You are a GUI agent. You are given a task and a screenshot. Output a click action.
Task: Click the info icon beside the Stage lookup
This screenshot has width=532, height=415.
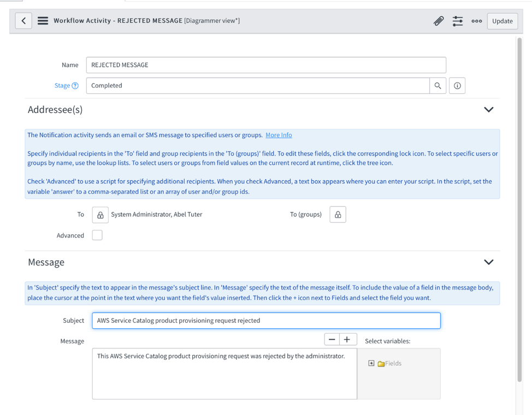[457, 85]
